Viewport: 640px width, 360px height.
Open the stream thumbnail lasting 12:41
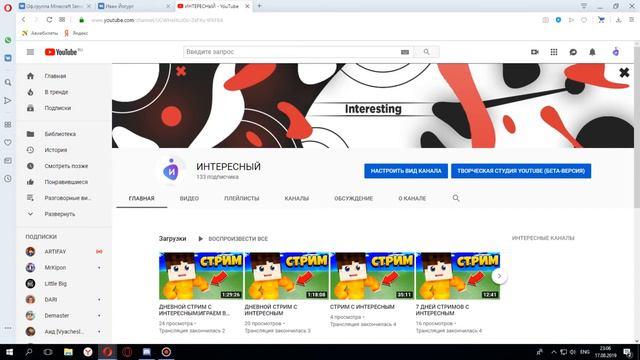pos(458,276)
